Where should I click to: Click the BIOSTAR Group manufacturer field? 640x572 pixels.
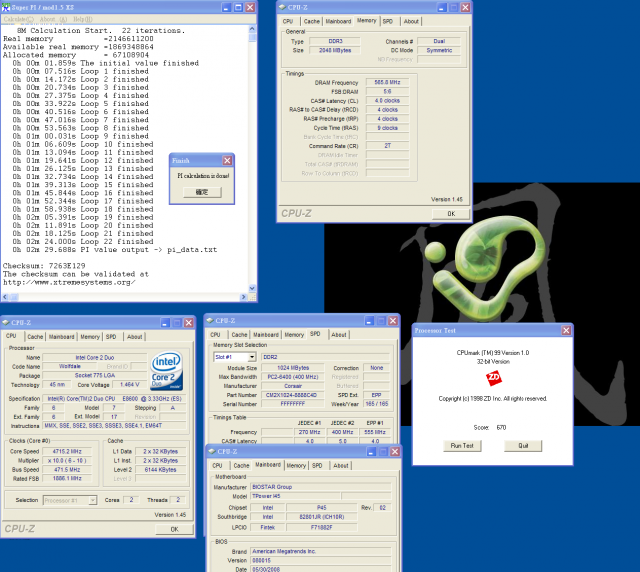pyautogui.click(x=321, y=487)
